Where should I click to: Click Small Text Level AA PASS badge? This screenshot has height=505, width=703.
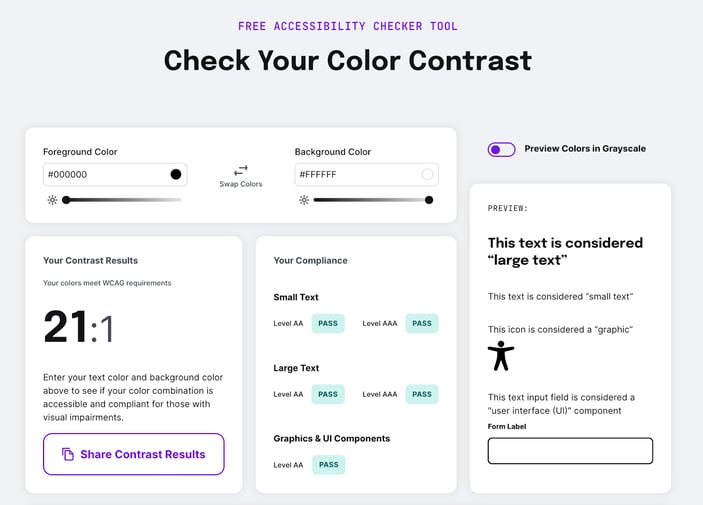coord(328,323)
